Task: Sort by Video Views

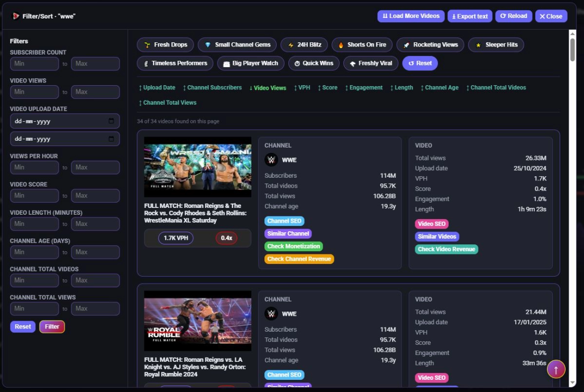Action: click(x=268, y=88)
